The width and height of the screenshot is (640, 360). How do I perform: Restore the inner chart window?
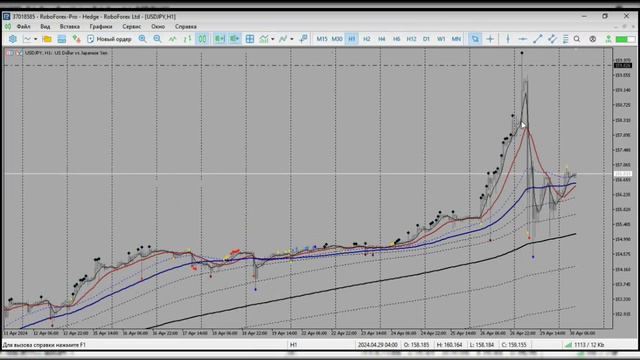624,27
